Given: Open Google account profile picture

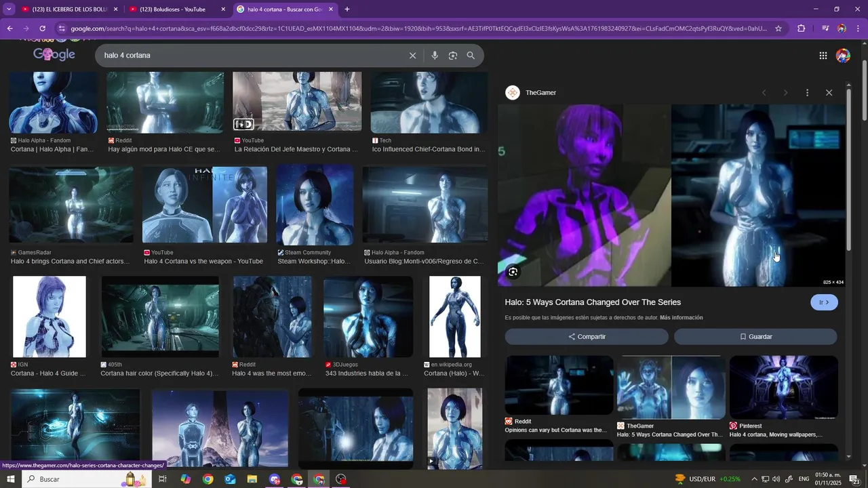Looking at the screenshot, I should tap(843, 56).
